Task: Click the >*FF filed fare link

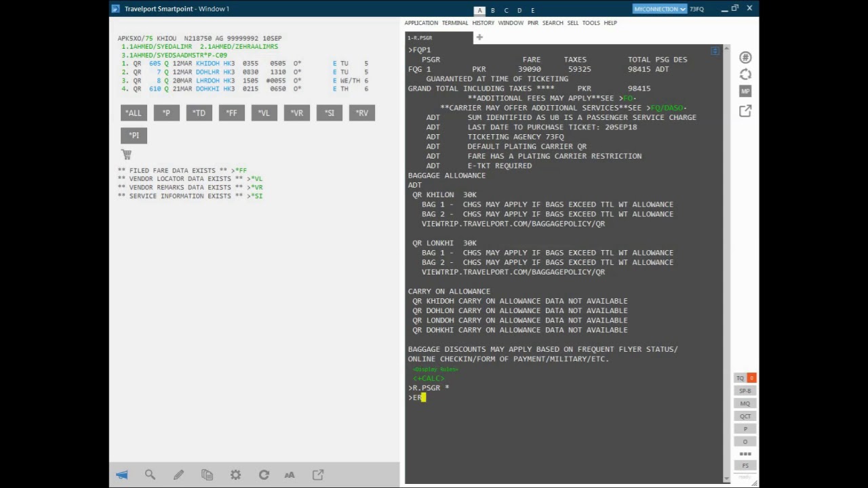Action: (x=239, y=171)
